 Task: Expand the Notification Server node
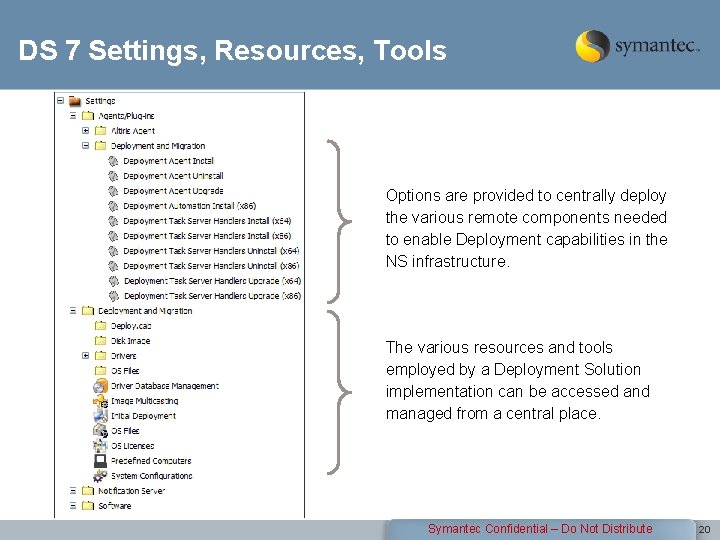click(73, 491)
